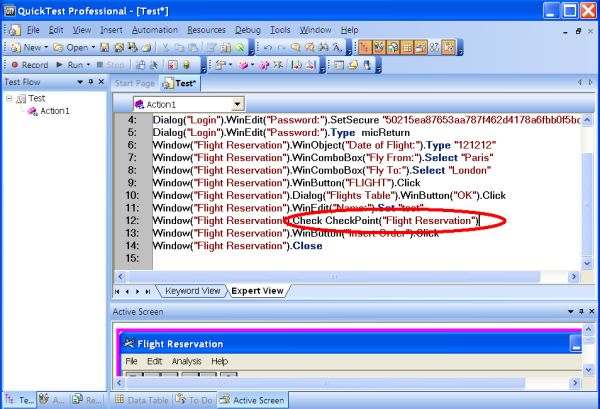
Task: Open the Resources menu
Action: coord(207,30)
